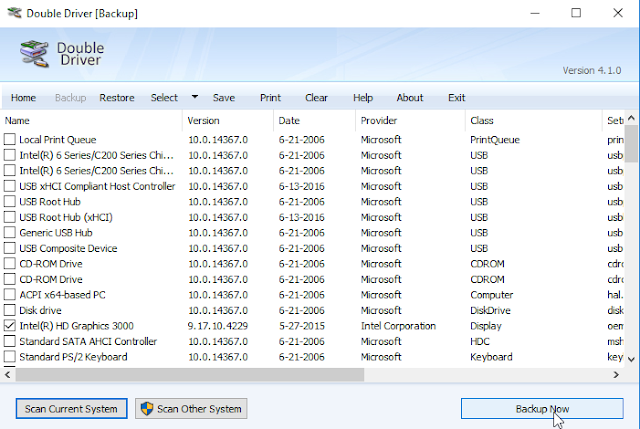This screenshot has width=640, height=429.
Task: Open the Help menu item
Action: 363,98
